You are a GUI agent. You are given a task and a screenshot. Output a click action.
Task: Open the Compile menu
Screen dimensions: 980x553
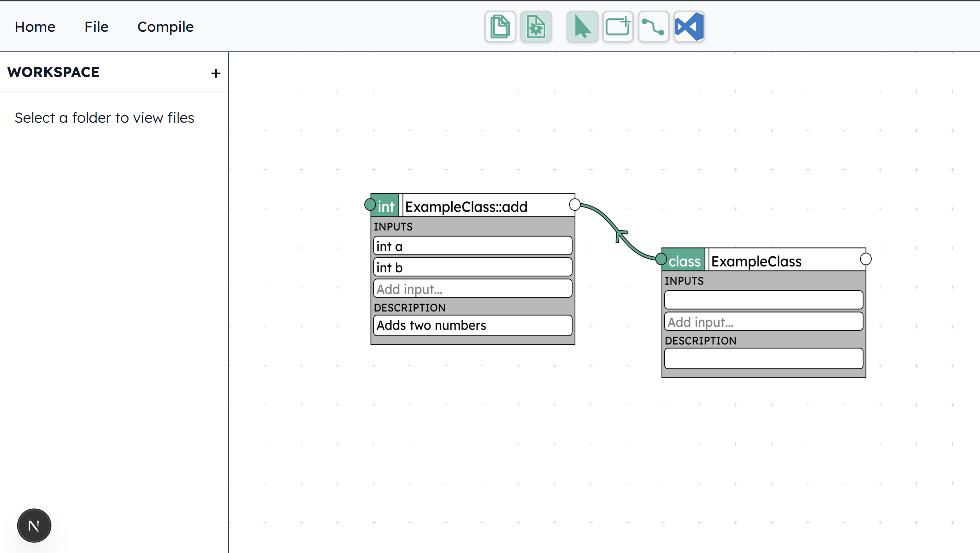pos(165,27)
